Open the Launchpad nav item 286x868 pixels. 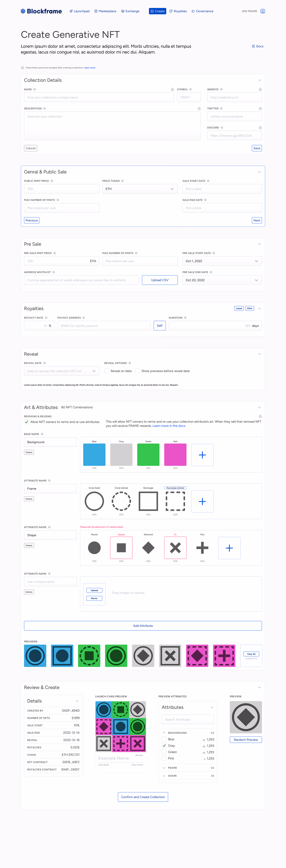click(x=79, y=11)
